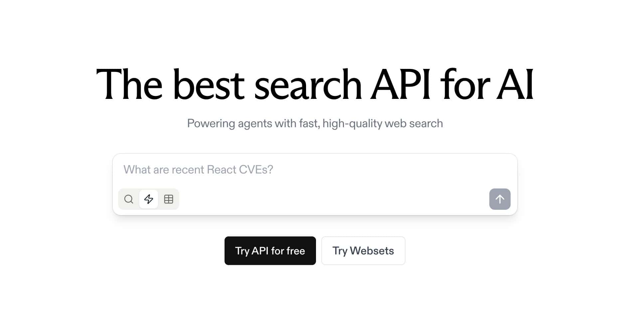
Task: Select the magnifying glass search mode icon
Action: point(129,199)
